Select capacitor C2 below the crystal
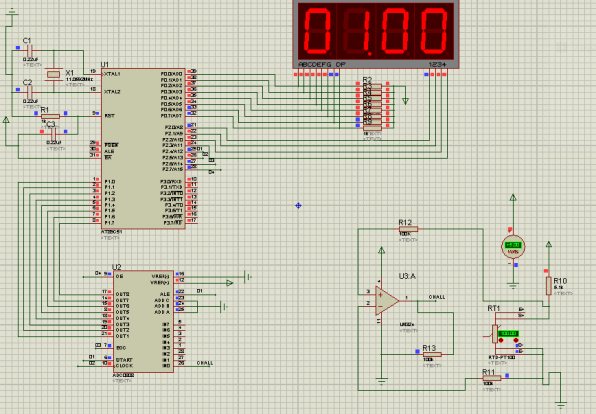Viewport: 596px width, 414px height. (30, 92)
